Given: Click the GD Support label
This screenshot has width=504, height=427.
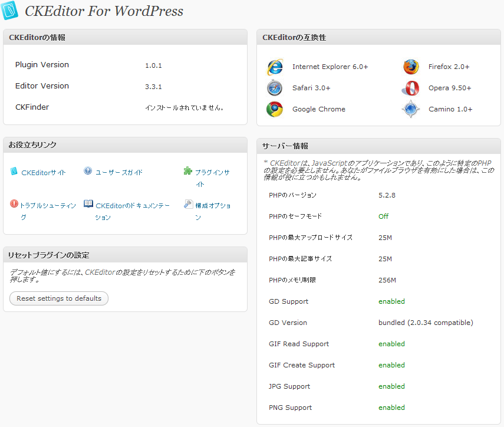Looking at the screenshot, I should 288,301.
